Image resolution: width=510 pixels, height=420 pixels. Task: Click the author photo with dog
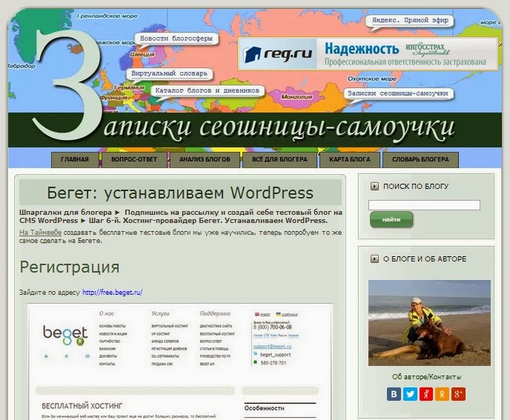(x=429, y=323)
